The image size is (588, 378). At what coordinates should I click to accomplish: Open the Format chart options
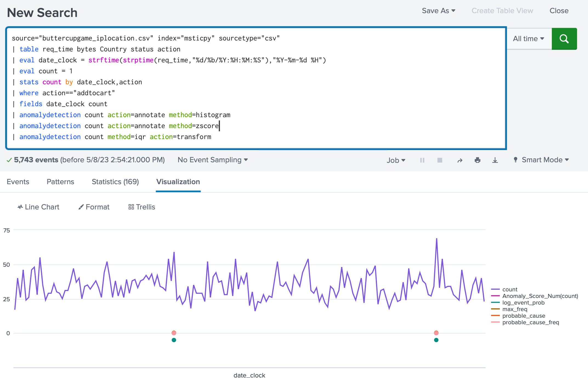coord(94,207)
